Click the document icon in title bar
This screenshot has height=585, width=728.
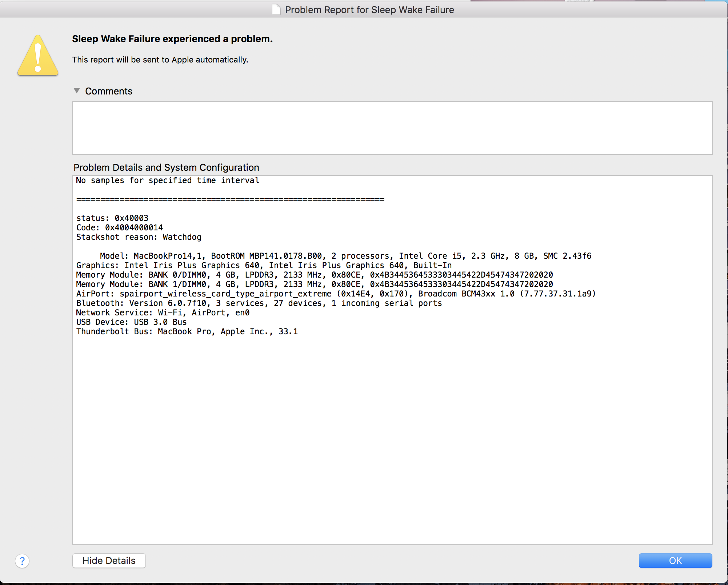[x=276, y=9]
